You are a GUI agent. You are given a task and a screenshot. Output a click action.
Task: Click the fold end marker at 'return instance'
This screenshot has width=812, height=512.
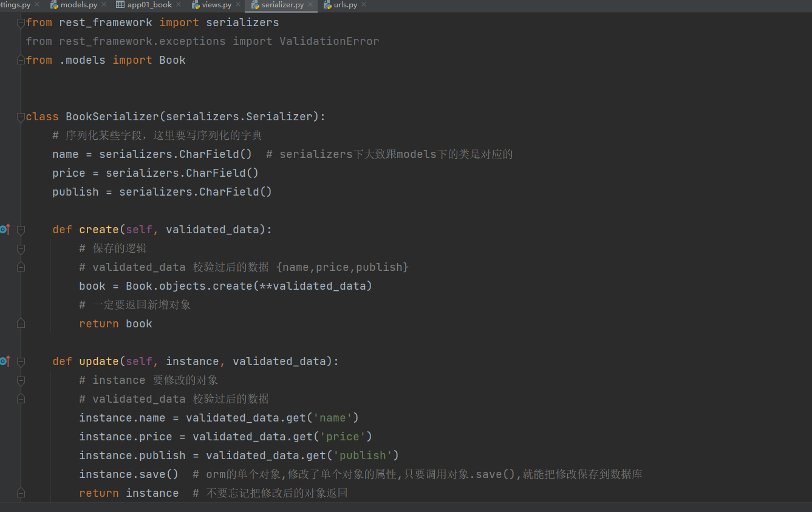point(21,493)
